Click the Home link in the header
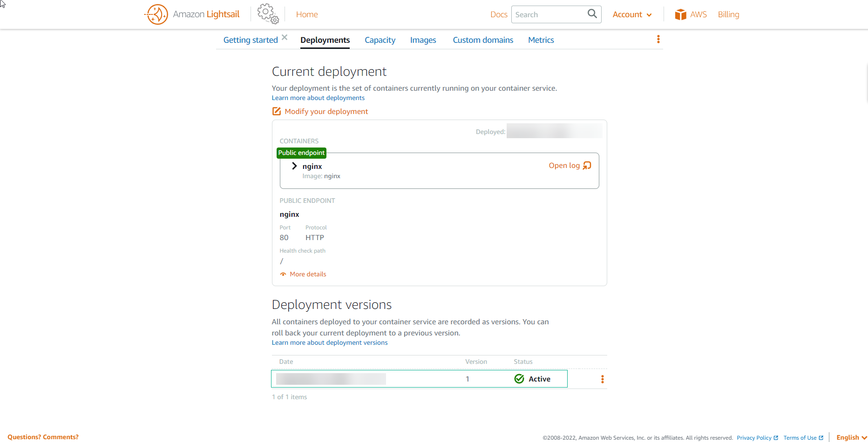This screenshot has height=442, width=868. point(307,14)
